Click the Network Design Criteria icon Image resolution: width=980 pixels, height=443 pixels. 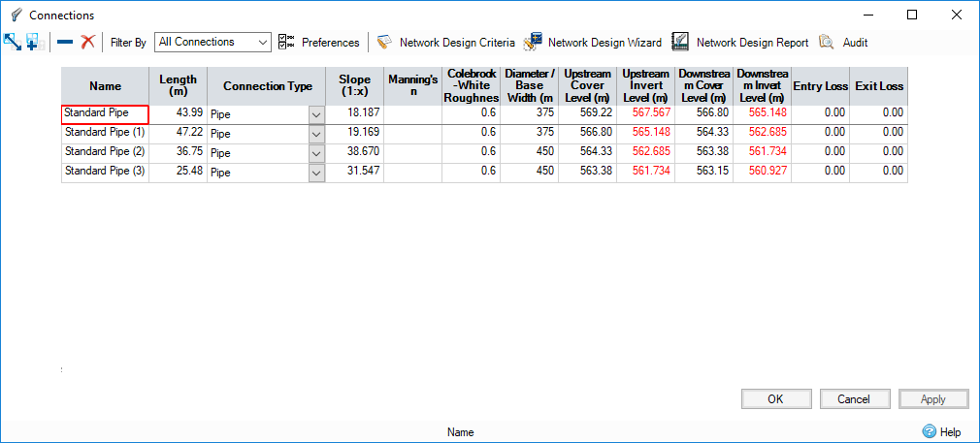tap(383, 42)
